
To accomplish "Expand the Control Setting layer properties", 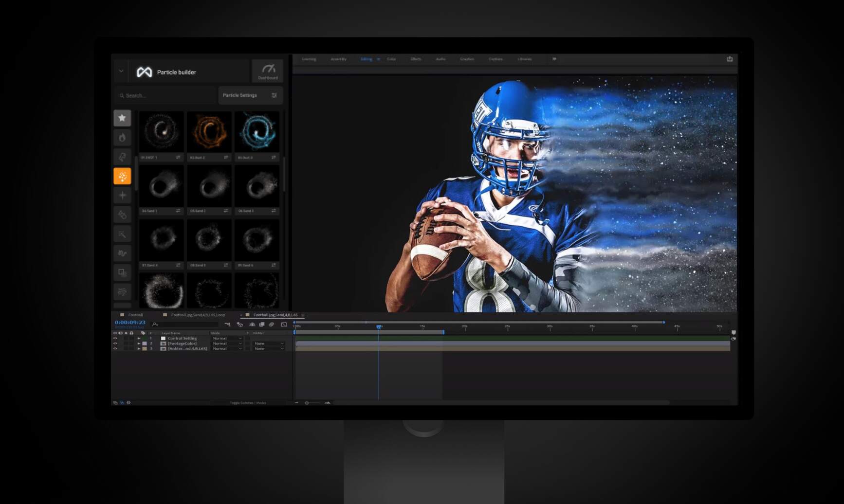I will (x=139, y=338).
